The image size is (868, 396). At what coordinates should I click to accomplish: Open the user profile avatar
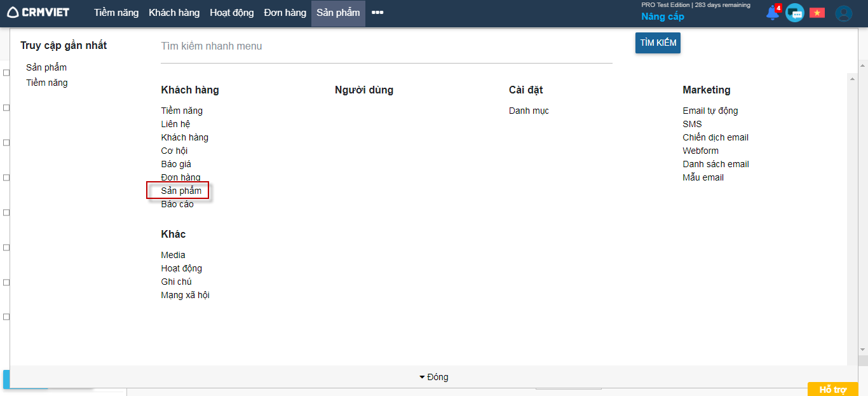(x=843, y=13)
